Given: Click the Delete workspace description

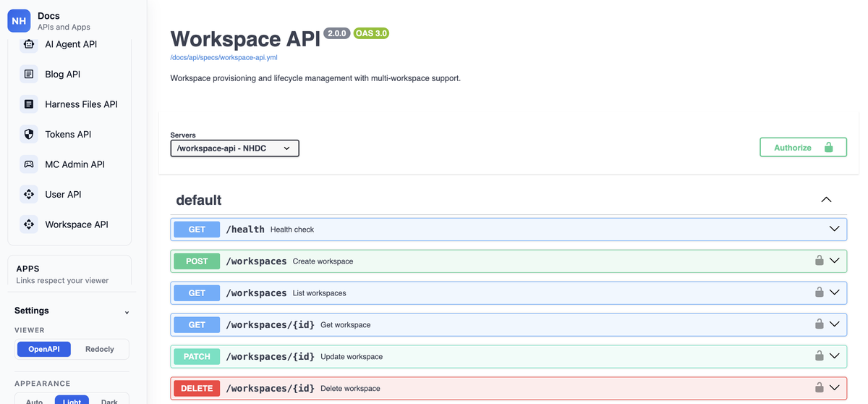Looking at the screenshot, I should [x=350, y=389].
